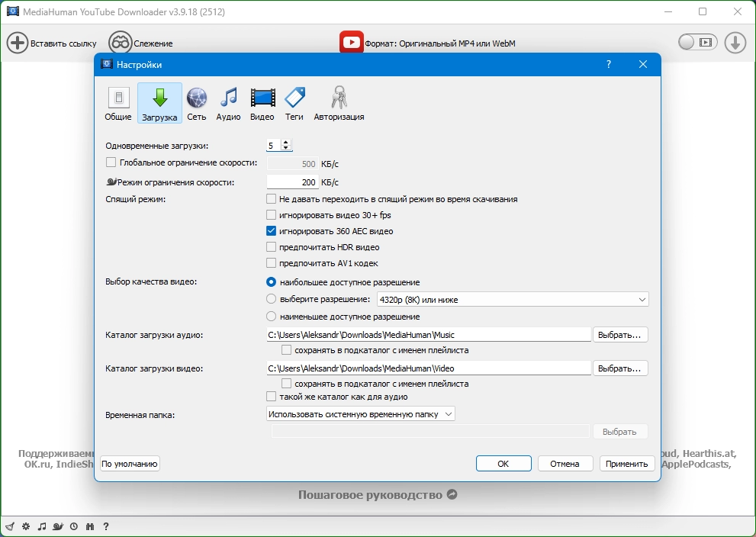
Task: Click the gear settings icon in status bar
Action: 26,526
